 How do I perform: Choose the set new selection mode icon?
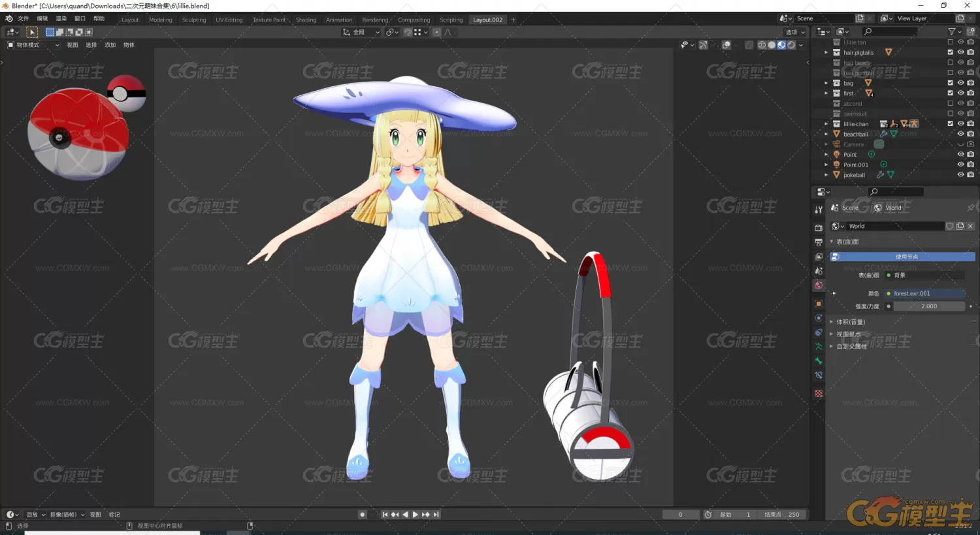(50, 32)
